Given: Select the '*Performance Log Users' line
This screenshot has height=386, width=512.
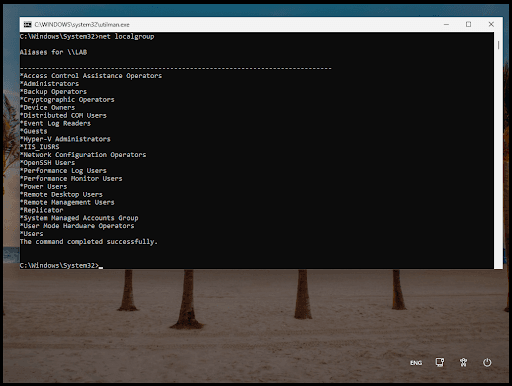Looking at the screenshot, I should 63,171.
